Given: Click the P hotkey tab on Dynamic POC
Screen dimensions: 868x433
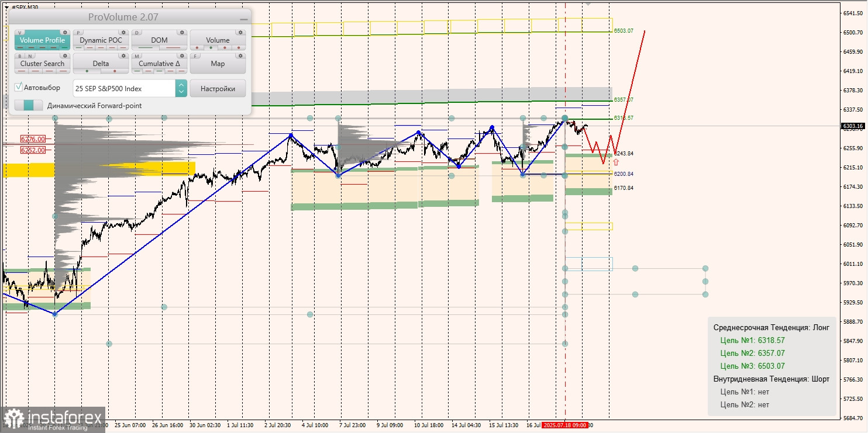Looking at the screenshot, I should point(78,32).
